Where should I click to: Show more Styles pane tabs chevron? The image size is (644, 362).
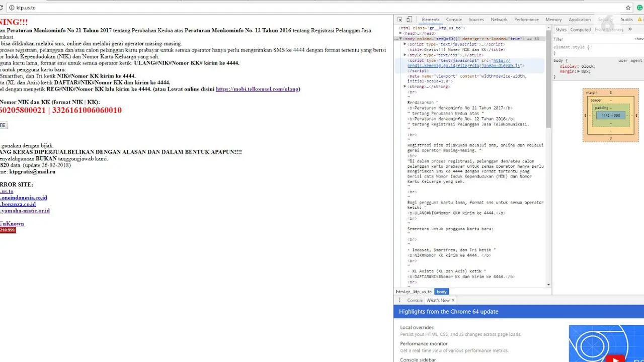630,30
